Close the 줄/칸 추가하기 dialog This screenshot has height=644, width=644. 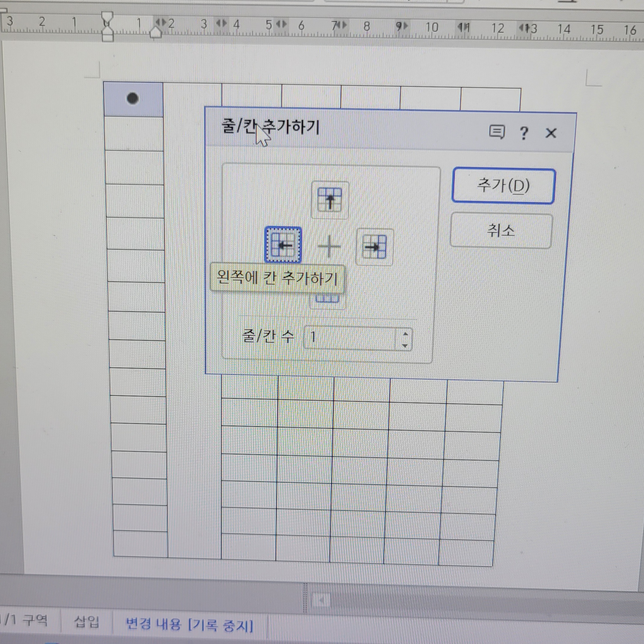551,133
